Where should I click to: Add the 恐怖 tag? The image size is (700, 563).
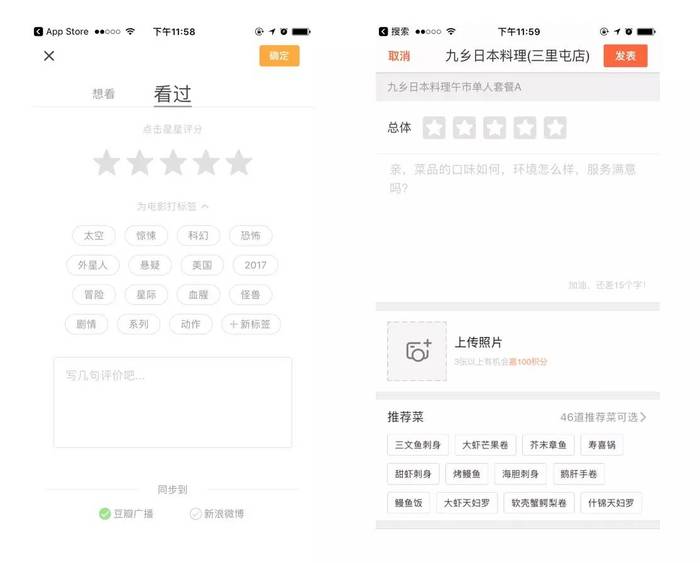click(x=250, y=235)
